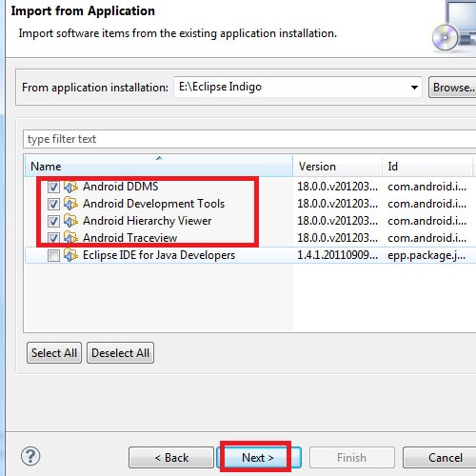Sort items by the Id column header
The height and width of the screenshot is (476, 476).
point(427,166)
